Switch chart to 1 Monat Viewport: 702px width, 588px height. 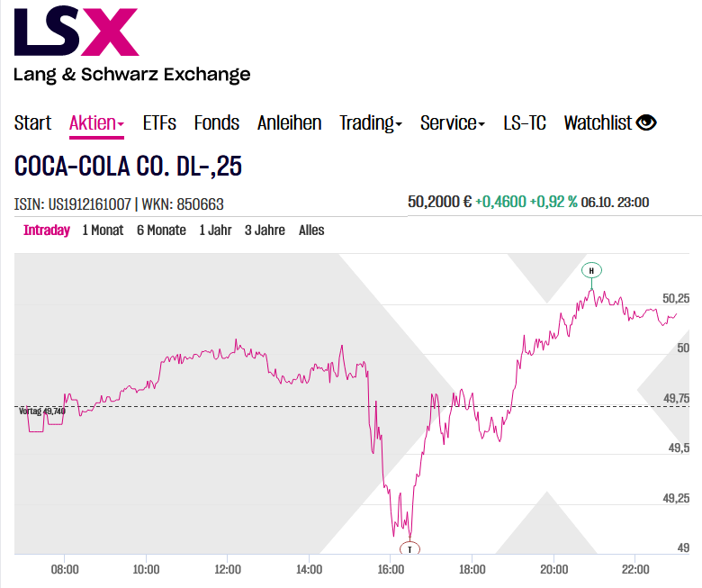[x=103, y=231]
